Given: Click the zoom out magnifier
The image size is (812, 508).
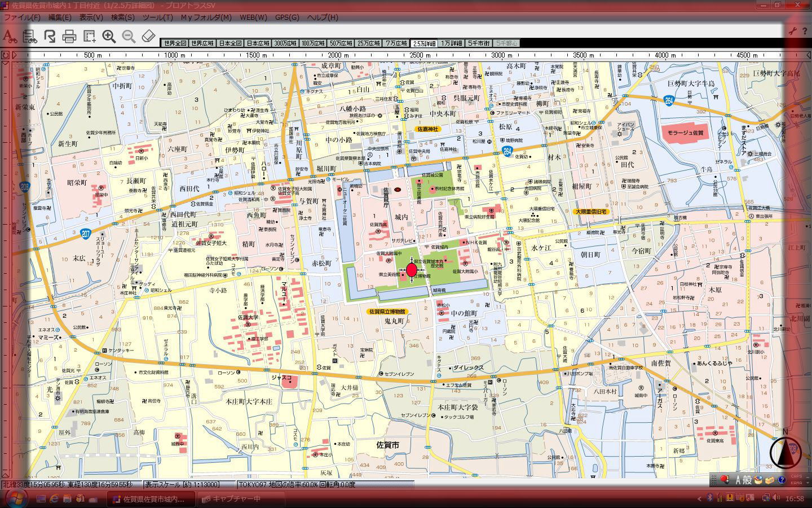Looking at the screenshot, I should pyautogui.click(x=129, y=37).
